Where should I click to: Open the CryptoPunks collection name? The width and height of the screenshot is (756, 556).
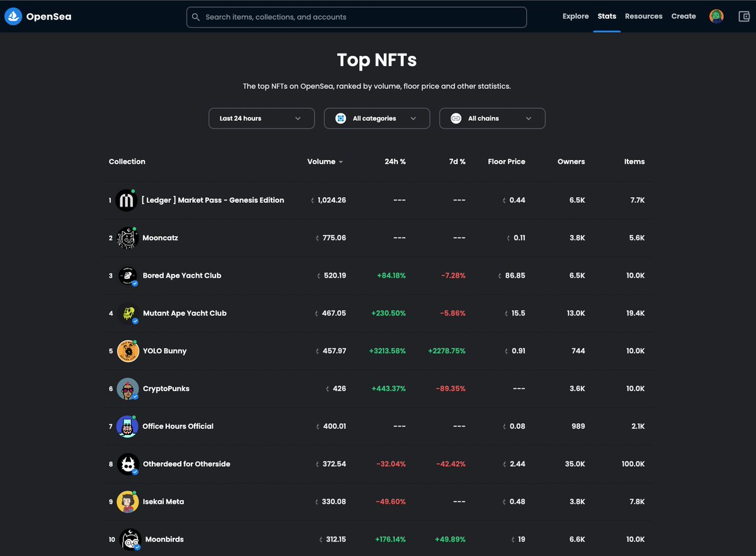pyautogui.click(x=166, y=389)
